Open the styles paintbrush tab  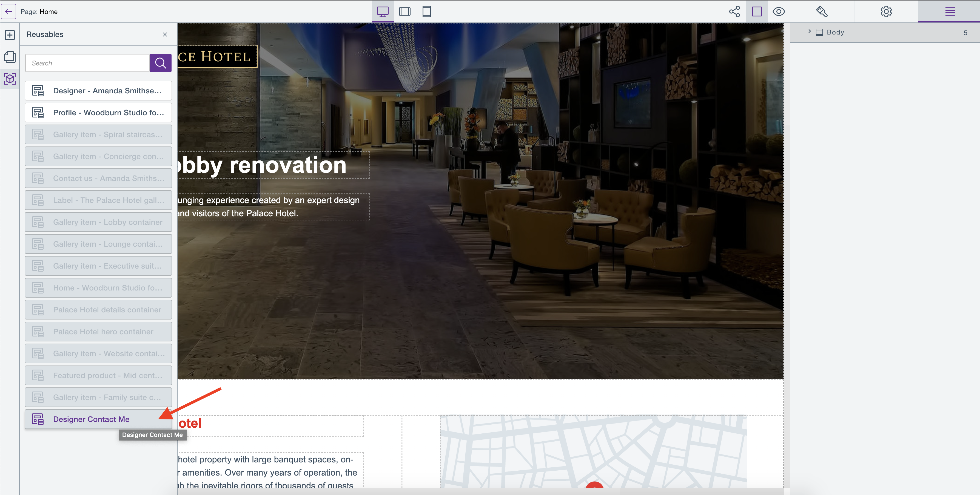pos(822,11)
